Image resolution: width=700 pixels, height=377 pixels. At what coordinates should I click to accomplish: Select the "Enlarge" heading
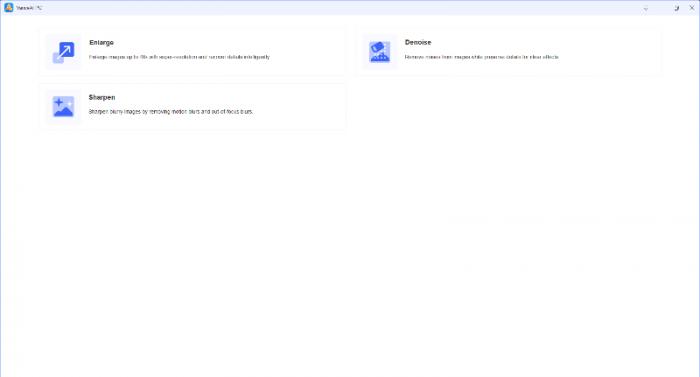[x=101, y=42]
